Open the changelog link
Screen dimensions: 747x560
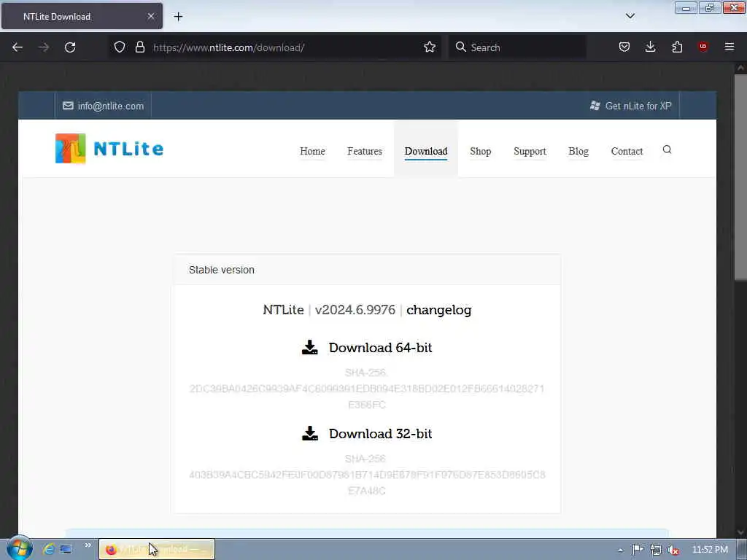[x=438, y=310]
